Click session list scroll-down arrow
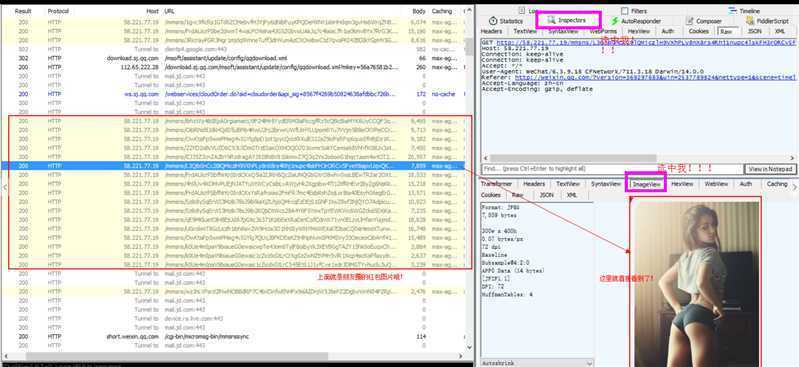 point(469,347)
